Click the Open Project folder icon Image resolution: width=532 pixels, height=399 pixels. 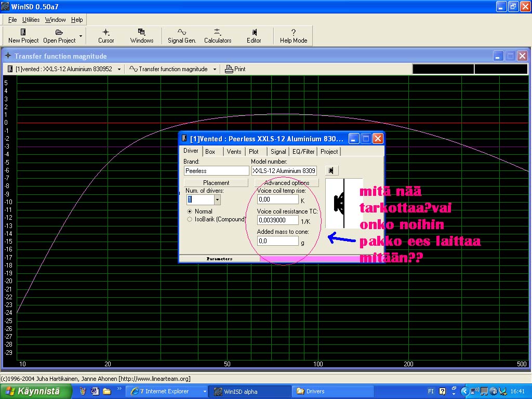[x=59, y=32]
